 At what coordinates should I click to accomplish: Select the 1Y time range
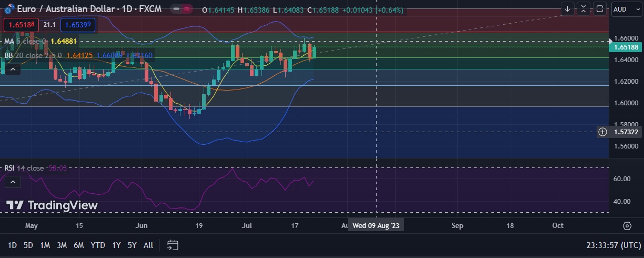pos(116,245)
